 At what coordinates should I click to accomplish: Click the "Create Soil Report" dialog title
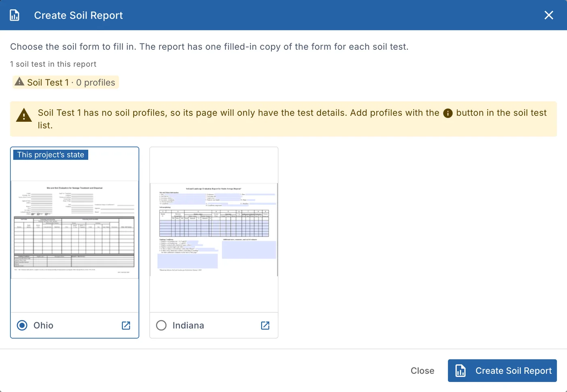tap(78, 15)
